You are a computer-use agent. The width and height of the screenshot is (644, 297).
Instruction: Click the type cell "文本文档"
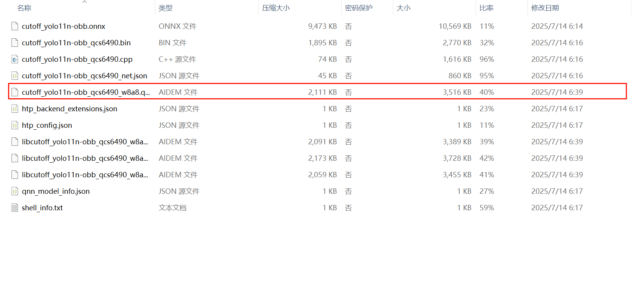pyautogui.click(x=172, y=208)
